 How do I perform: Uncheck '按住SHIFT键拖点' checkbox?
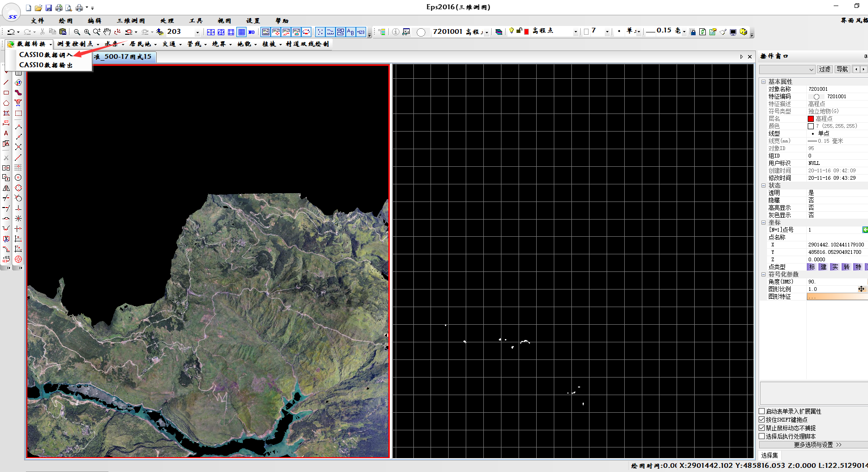click(x=761, y=420)
